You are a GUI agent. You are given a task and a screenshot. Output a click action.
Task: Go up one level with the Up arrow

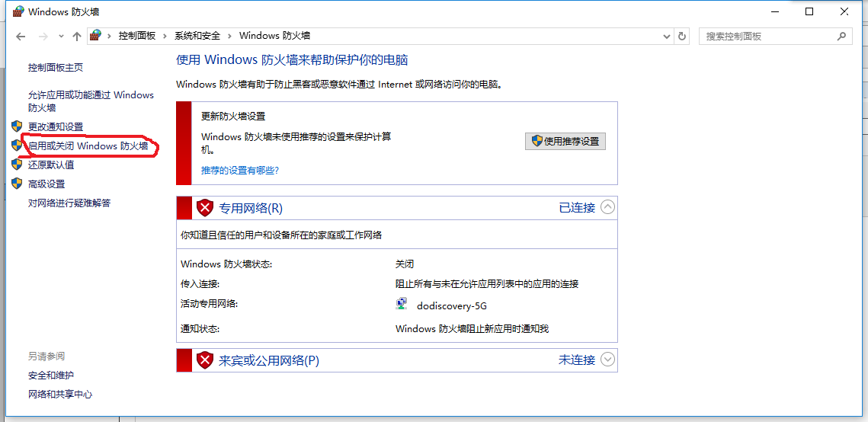tap(77, 37)
